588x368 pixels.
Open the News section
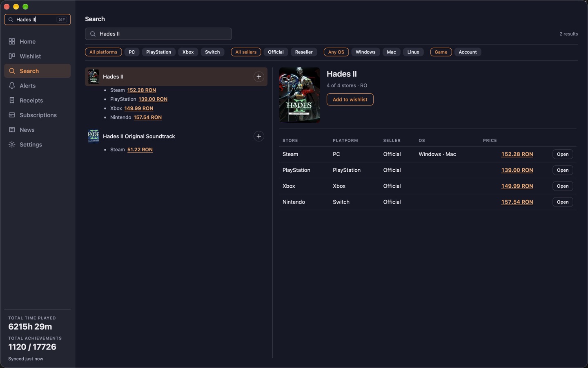[x=37, y=130]
